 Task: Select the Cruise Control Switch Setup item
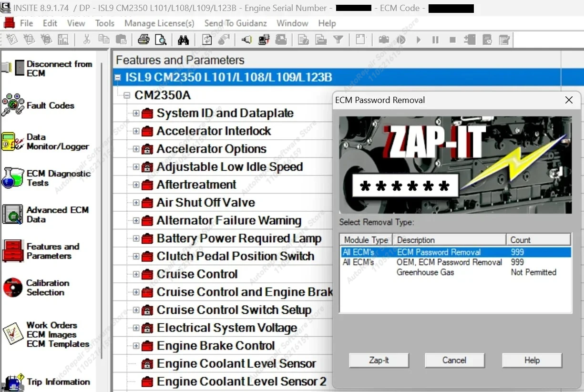(234, 310)
